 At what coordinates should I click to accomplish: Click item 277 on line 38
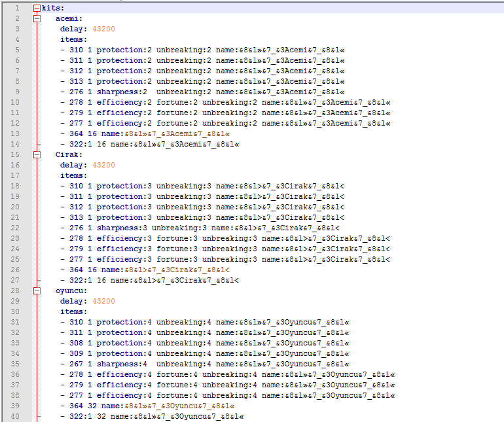[76, 396]
